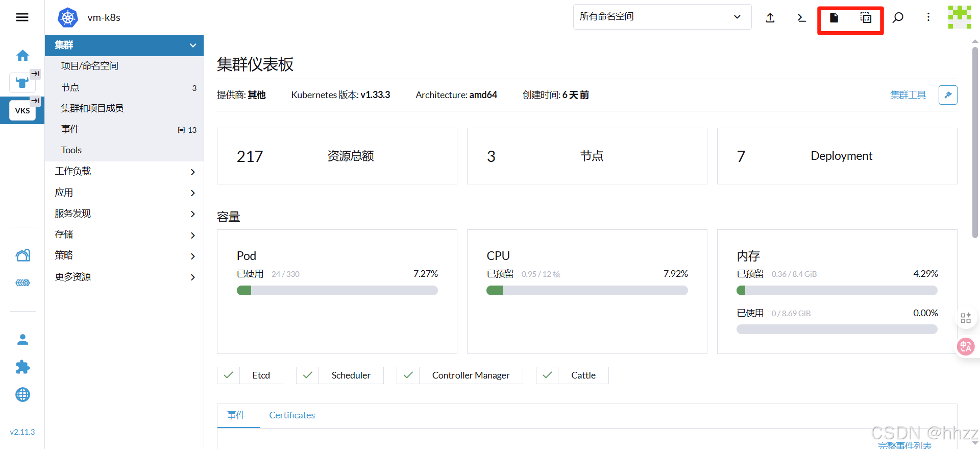Screen dimensions: 980x449
Task: Click the 内存 已使用 progress bar
Action: coord(837,329)
